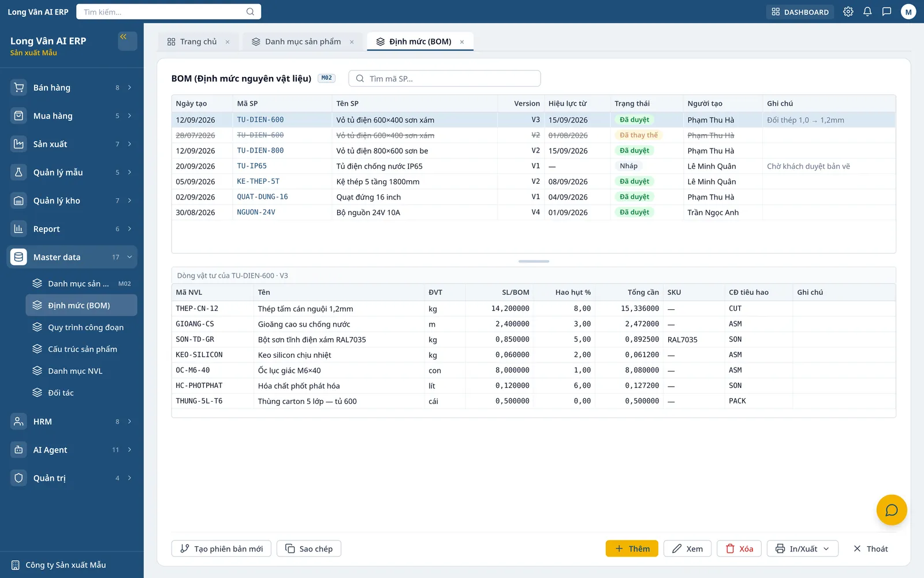Click the Quản lý mẫu flask icon
The image size is (924, 578).
point(18,172)
